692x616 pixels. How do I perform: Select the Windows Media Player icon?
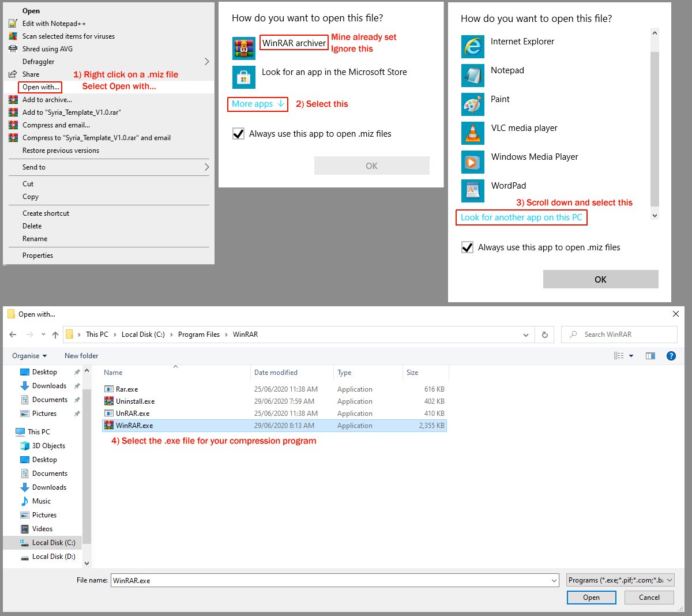473,162
